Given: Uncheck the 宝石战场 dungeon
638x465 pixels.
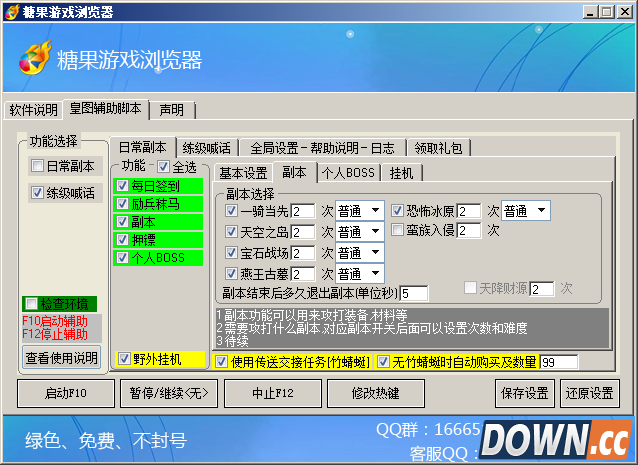Looking at the screenshot, I should pyautogui.click(x=231, y=253).
